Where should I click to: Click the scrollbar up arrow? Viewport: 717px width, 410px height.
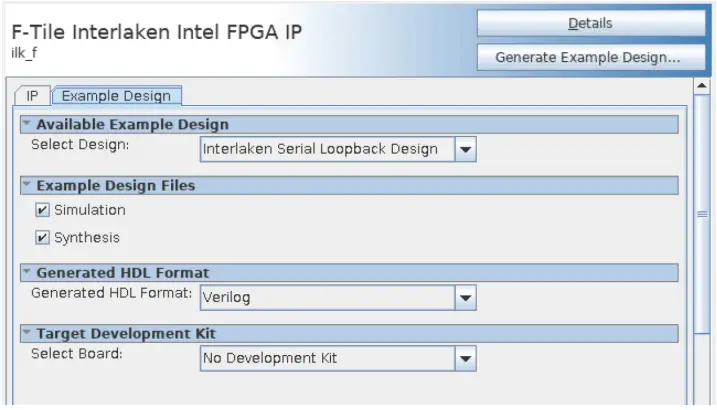[x=701, y=85]
